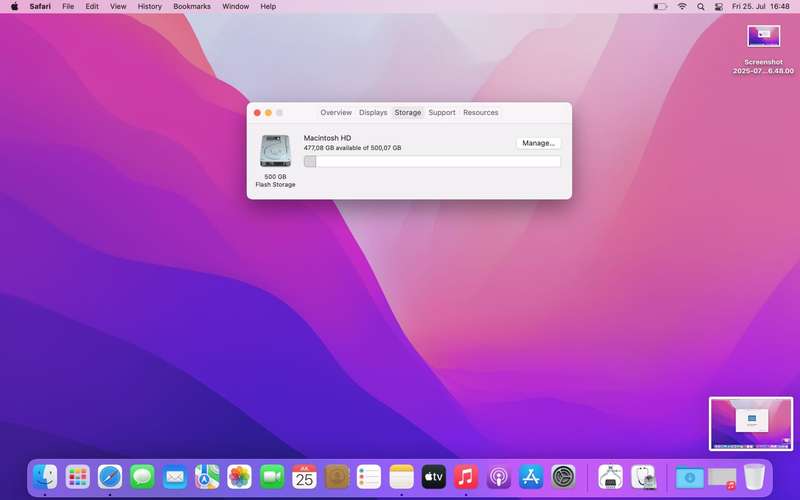Click the floating screenshot preview thumbnail
This screenshot has width=800, height=500.
(751, 423)
